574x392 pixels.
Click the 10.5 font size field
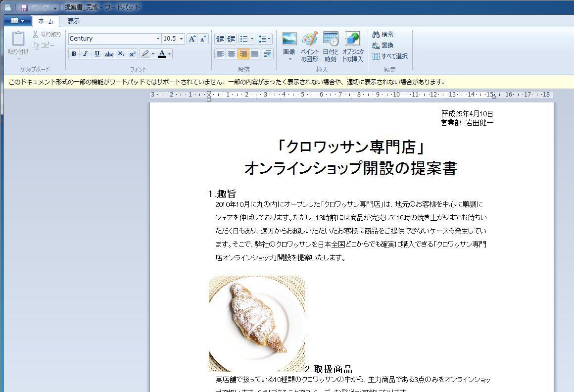pyautogui.click(x=170, y=39)
